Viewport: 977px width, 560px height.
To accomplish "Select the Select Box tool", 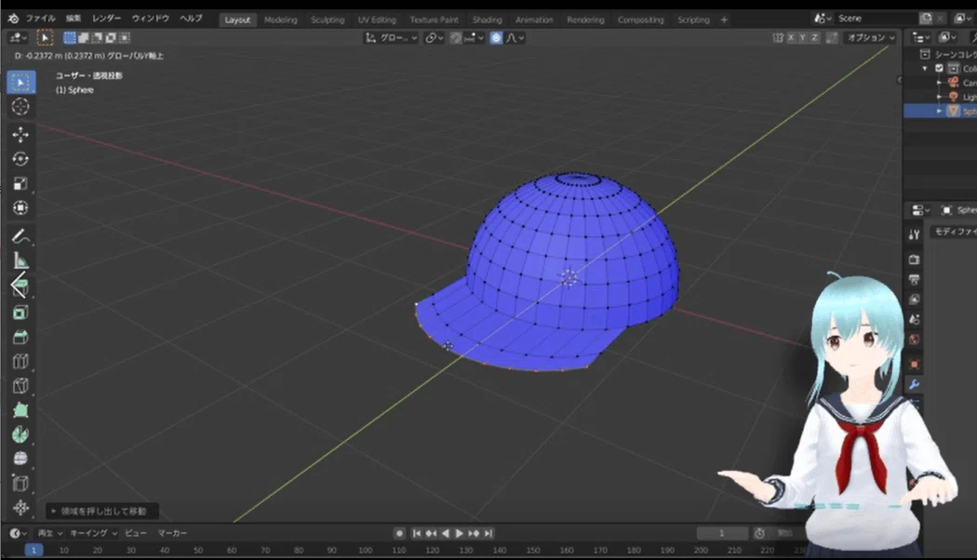I will tap(20, 82).
